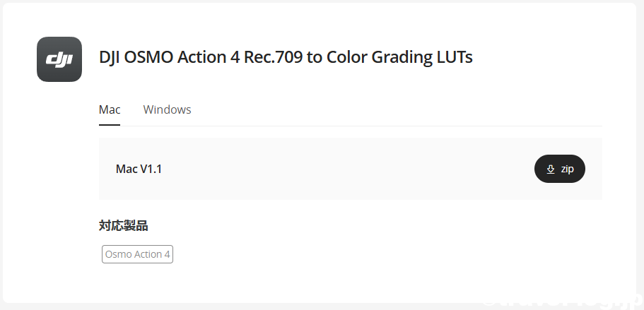Click the 対応製品 heading
This screenshot has height=310, width=644.
click(123, 226)
